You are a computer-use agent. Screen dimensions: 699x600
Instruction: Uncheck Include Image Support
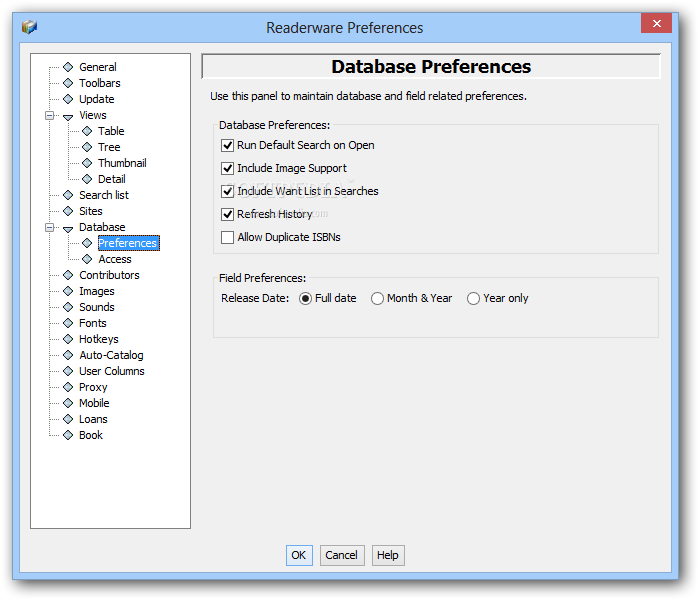point(228,168)
